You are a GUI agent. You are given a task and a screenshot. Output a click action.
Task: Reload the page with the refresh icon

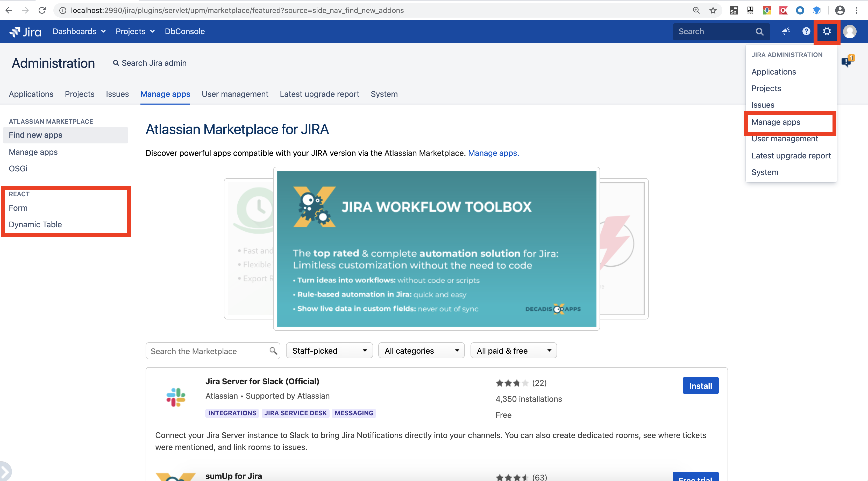(42, 10)
